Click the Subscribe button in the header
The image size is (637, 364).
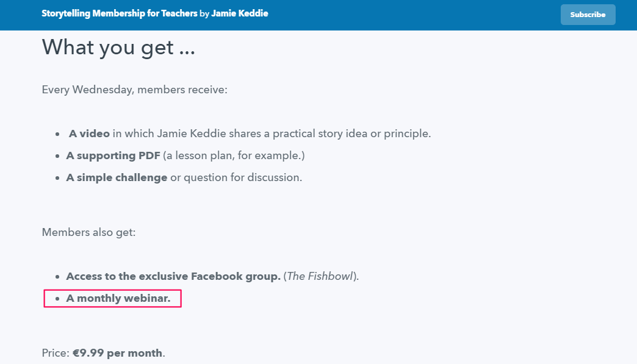coord(588,15)
